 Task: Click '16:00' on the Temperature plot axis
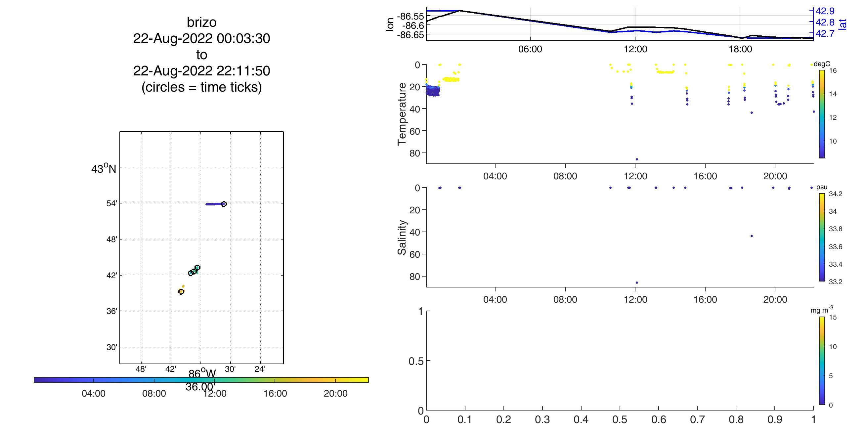point(705,176)
